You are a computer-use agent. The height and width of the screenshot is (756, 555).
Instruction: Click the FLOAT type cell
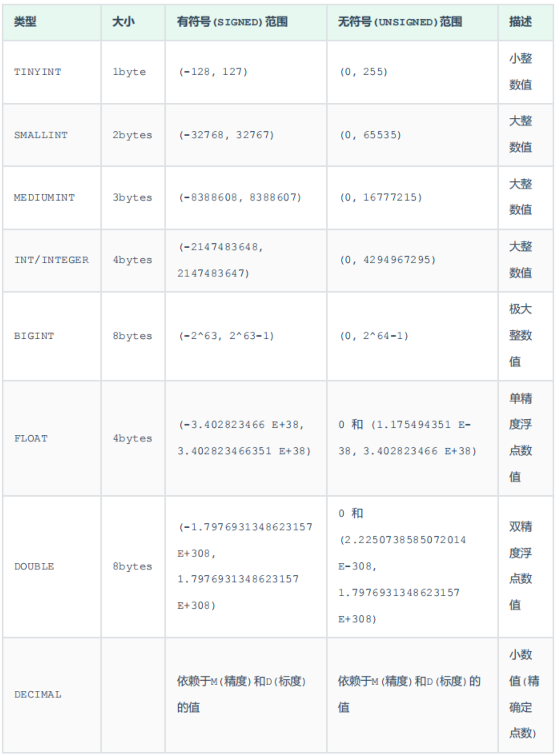pos(30,439)
